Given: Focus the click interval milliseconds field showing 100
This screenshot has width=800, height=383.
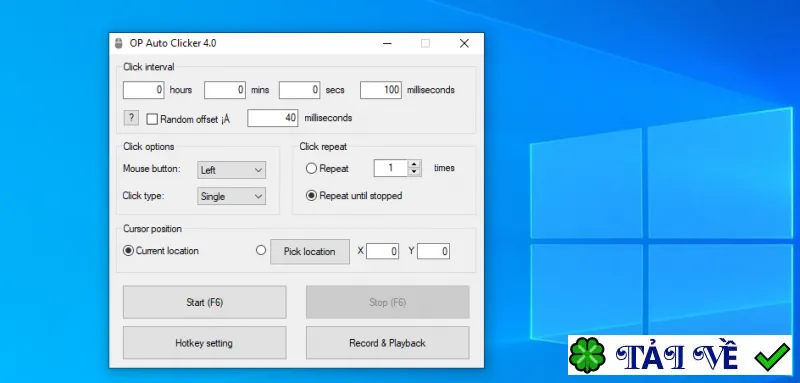Looking at the screenshot, I should [x=381, y=90].
